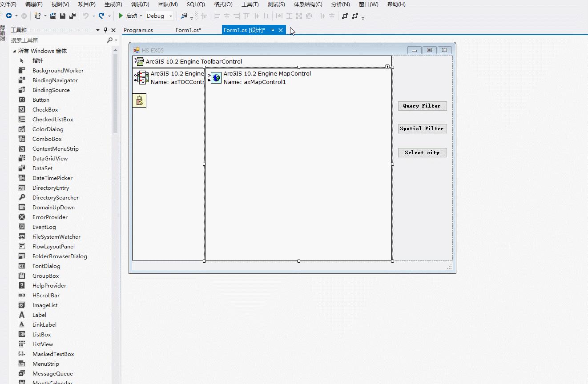The image size is (588, 384).
Task: Close the Form1.cs [设计]* tab
Action: click(x=280, y=30)
